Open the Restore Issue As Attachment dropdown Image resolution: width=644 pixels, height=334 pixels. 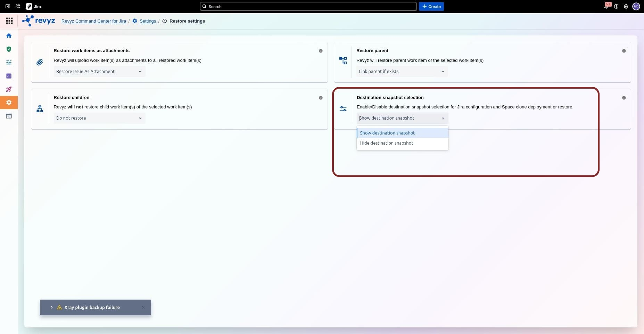(99, 72)
